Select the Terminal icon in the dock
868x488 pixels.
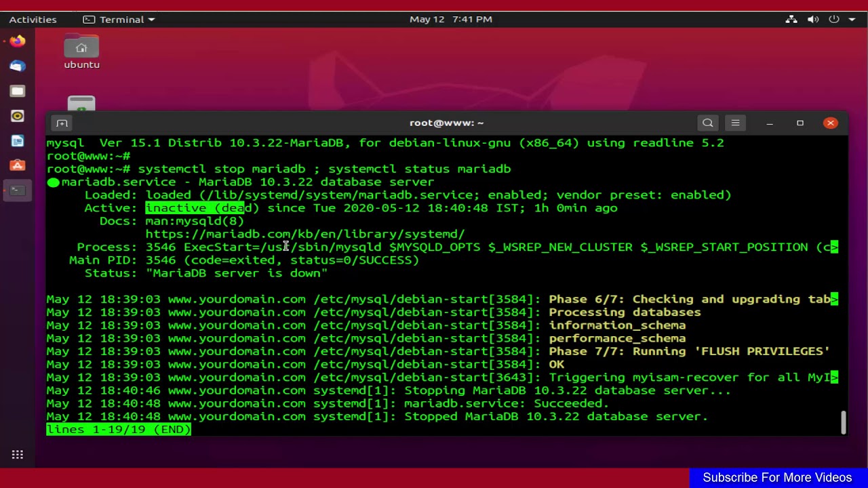point(18,190)
